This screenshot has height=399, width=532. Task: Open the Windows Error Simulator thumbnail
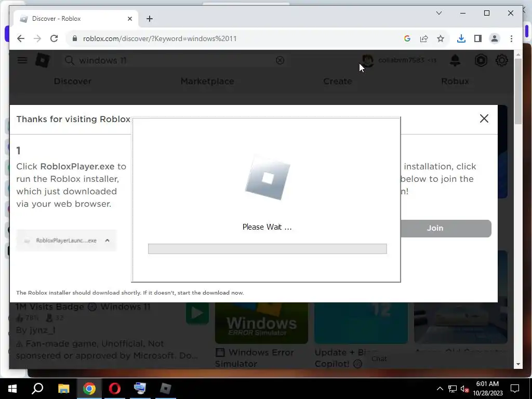[x=262, y=323]
